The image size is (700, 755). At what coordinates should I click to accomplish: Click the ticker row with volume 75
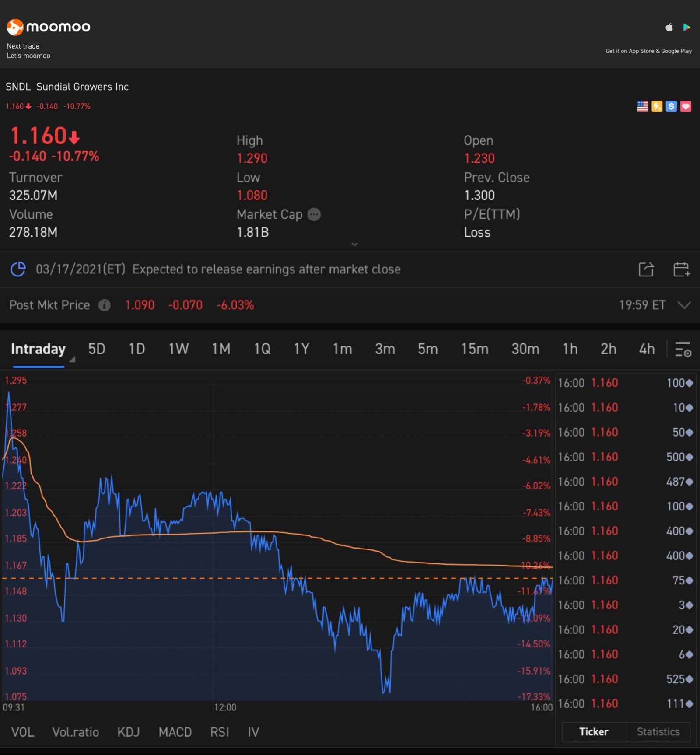coord(626,580)
